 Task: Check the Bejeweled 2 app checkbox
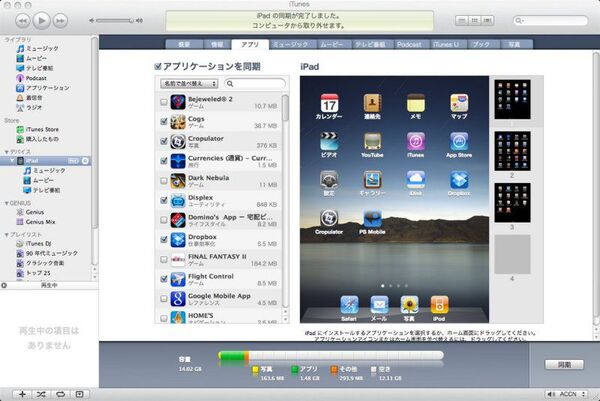[x=164, y=102]
